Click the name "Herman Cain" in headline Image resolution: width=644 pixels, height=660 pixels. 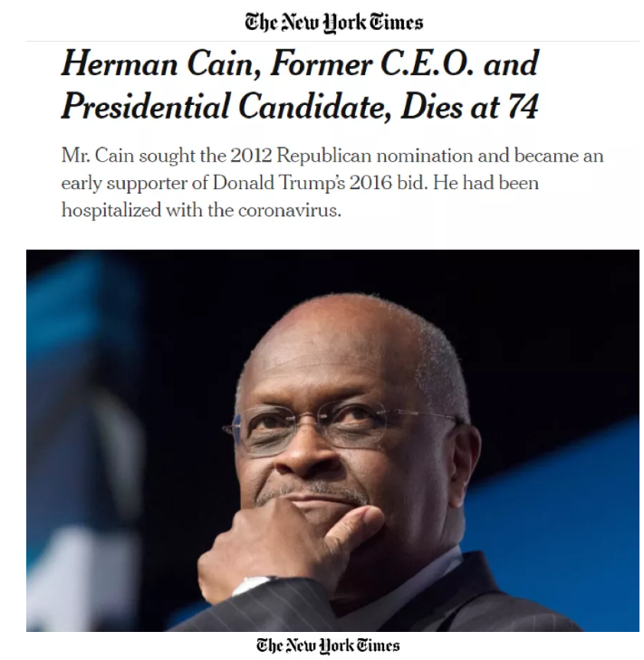[x=161, y=64]
